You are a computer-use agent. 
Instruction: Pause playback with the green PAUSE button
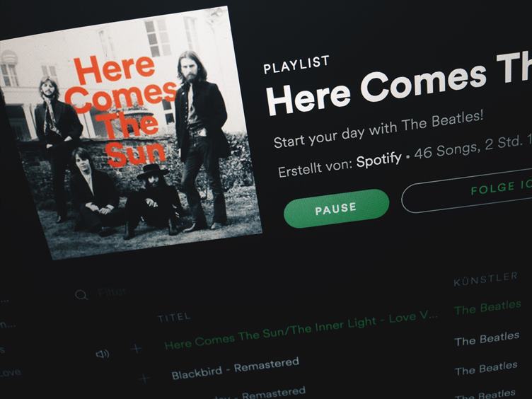click(336, 208)
